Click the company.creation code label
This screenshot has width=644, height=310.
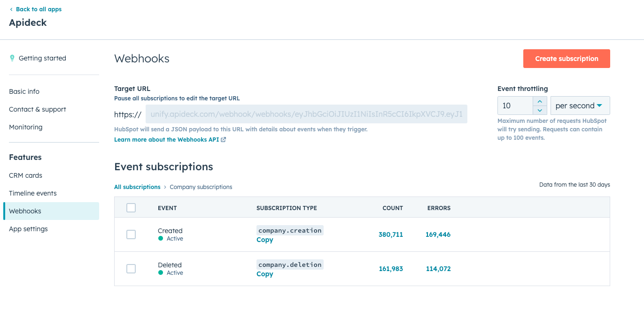[x=290, y=230]
